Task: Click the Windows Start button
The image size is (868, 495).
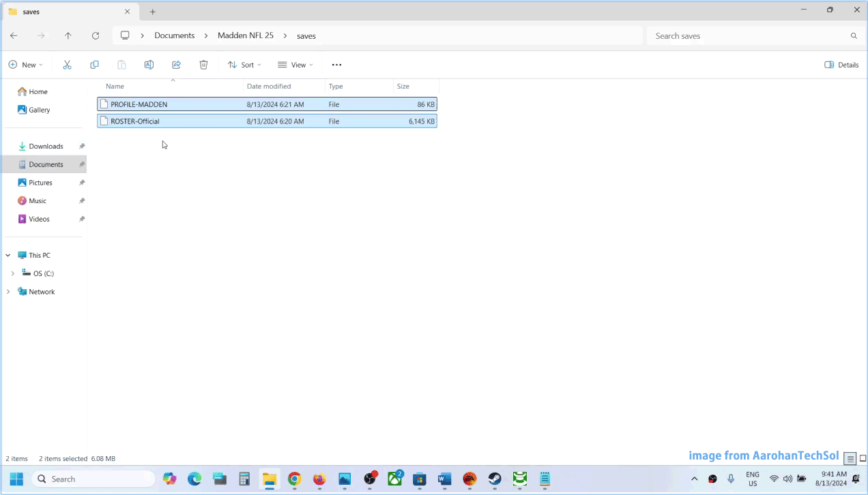Action: point(16,479)
